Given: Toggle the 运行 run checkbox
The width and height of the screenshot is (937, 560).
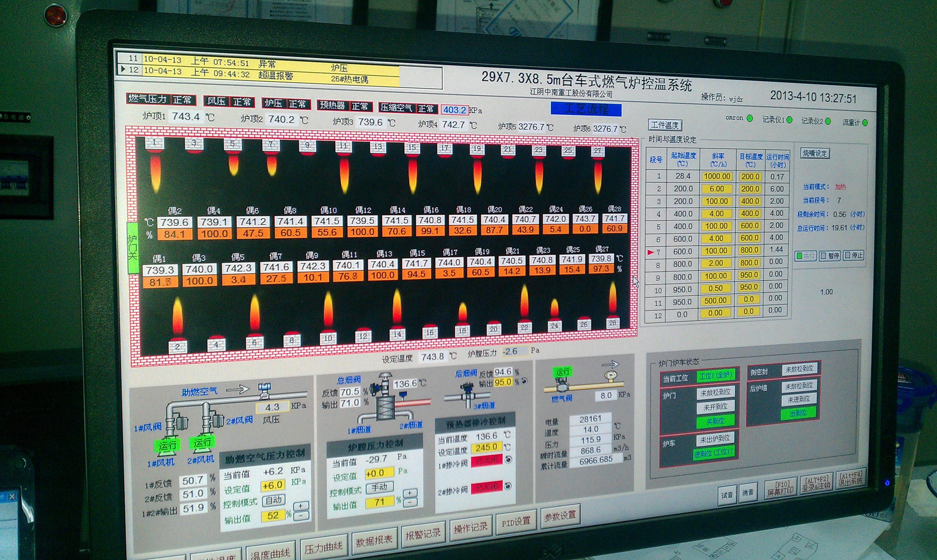Looking at the screenshot, I should point(799,256).
